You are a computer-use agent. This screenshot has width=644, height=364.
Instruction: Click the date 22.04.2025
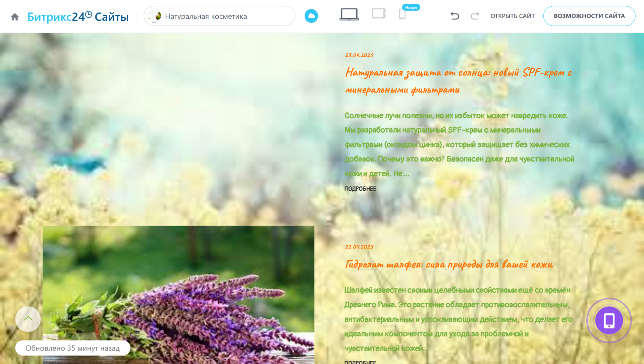coord(359,247)
